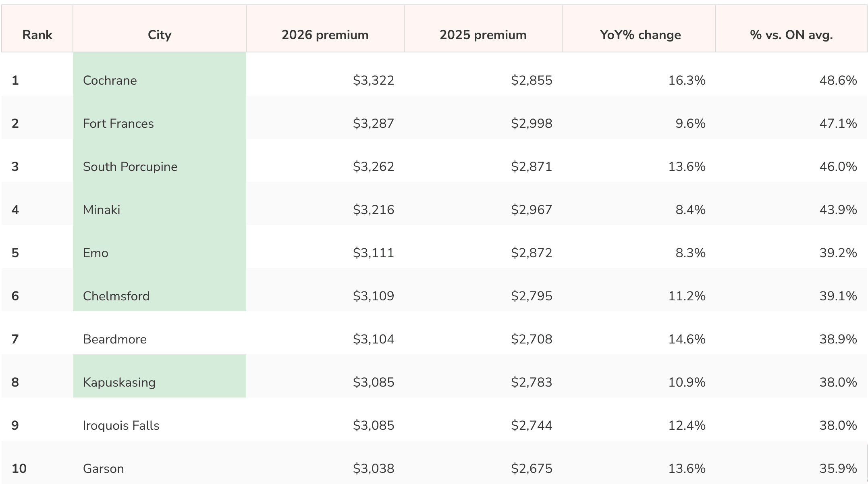Click the Garson city cell
This screenshot has width=868, height=487.
160,462
